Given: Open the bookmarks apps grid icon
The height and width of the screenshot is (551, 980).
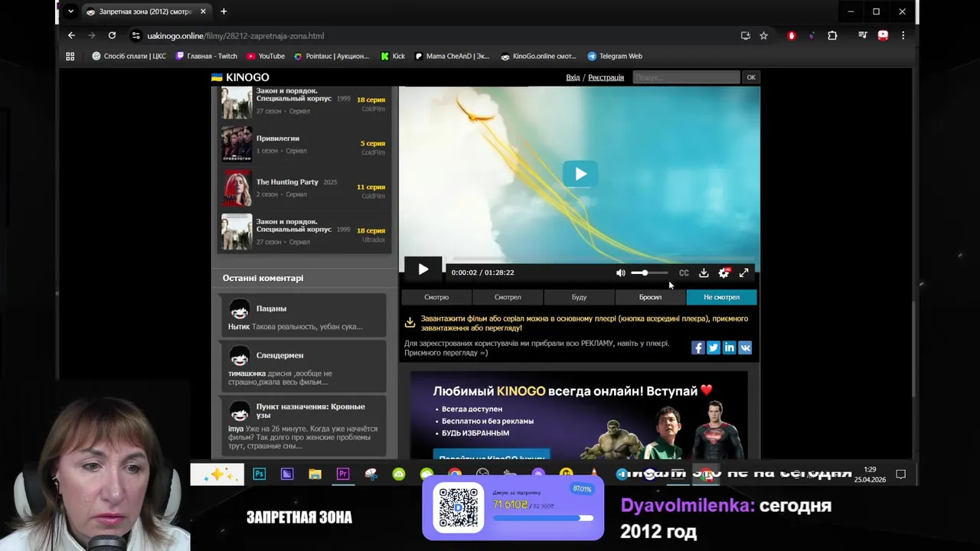Looking at the screenshot, I should pos(70,56).
